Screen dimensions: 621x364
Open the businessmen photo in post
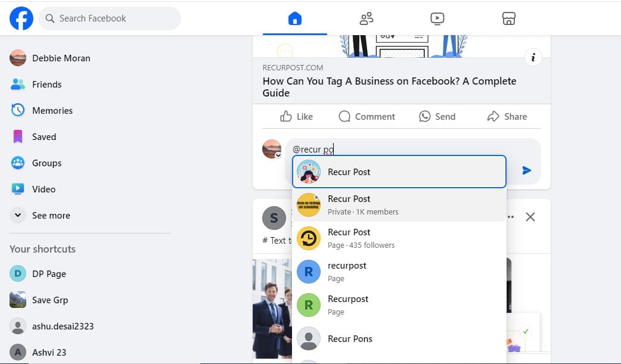coord(272,309)
